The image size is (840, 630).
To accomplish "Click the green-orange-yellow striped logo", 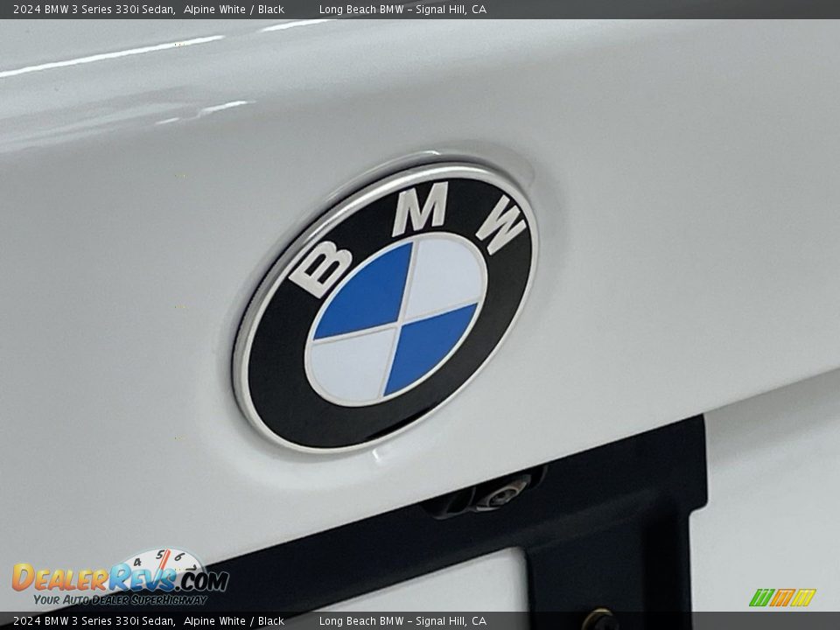I will click(782, 598).
